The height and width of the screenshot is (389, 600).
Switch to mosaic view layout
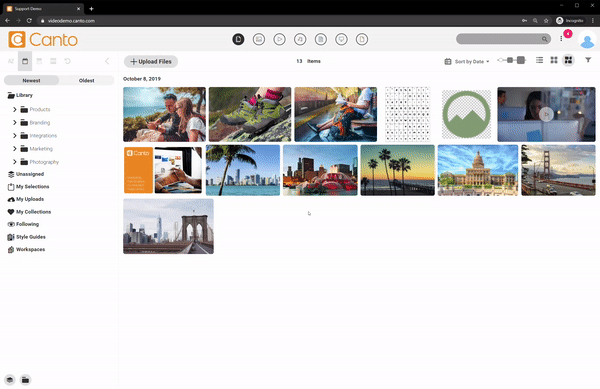click(x=568, y=60)
